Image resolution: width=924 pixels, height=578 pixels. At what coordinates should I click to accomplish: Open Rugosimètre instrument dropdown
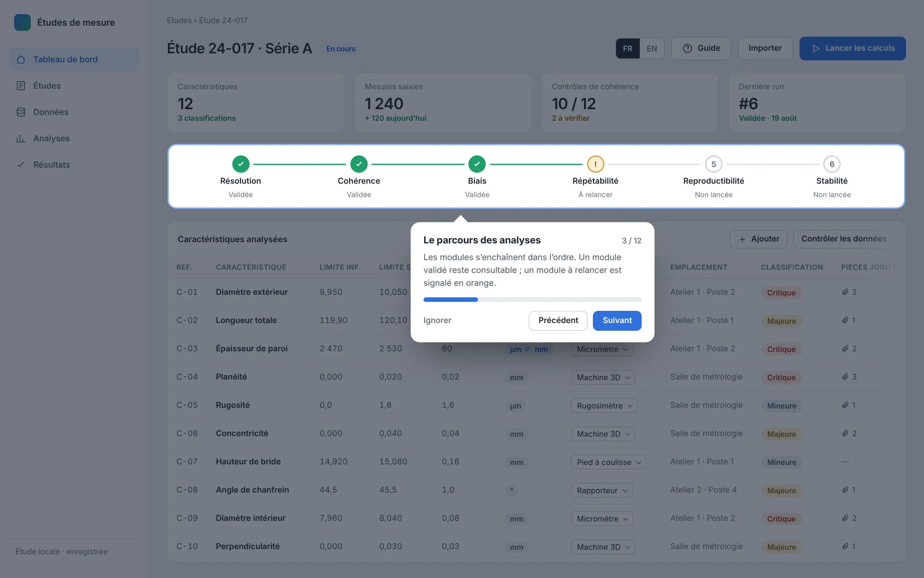click(604, 406)
